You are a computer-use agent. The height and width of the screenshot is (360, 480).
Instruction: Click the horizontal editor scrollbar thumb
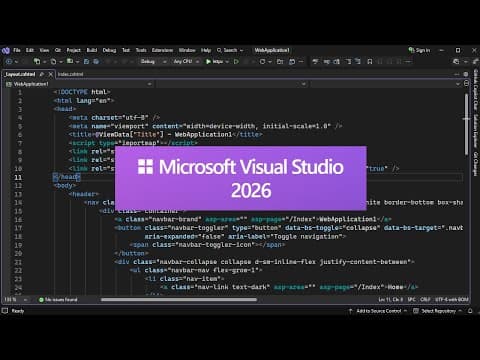pos(179,300)
